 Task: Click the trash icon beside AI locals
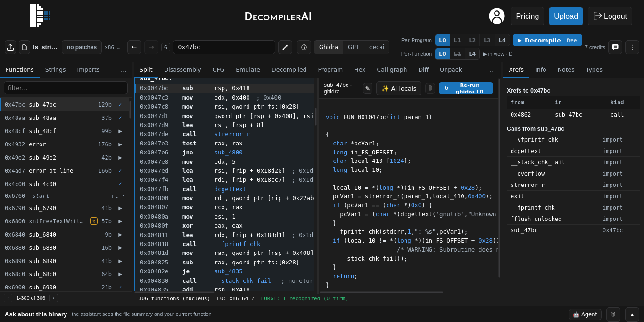tap(430, 88)
